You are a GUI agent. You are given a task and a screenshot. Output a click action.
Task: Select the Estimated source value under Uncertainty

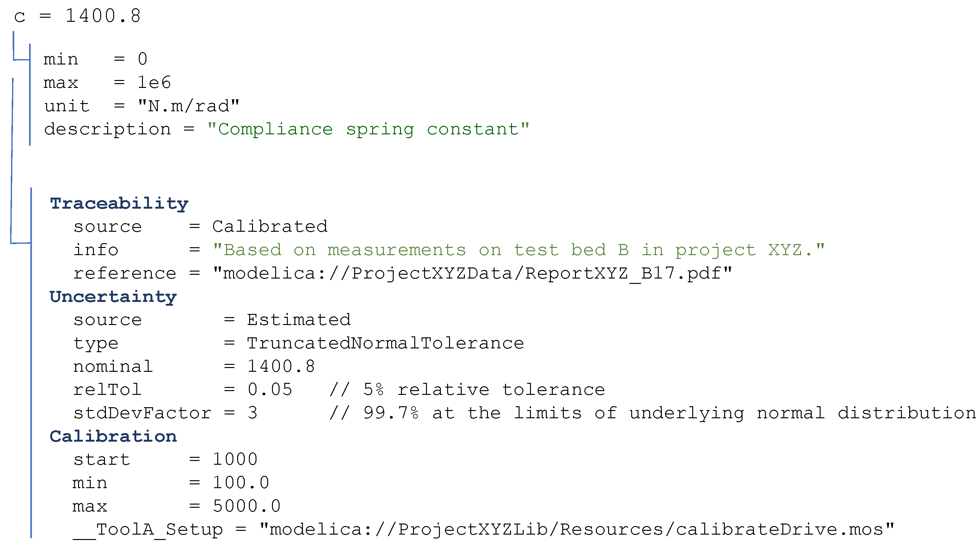(299, 320)
